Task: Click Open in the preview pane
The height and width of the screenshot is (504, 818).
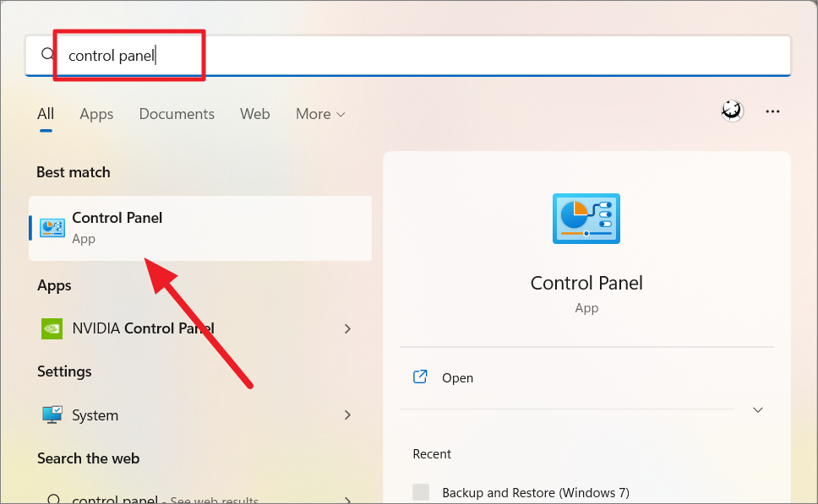Action: coord(457,378)
